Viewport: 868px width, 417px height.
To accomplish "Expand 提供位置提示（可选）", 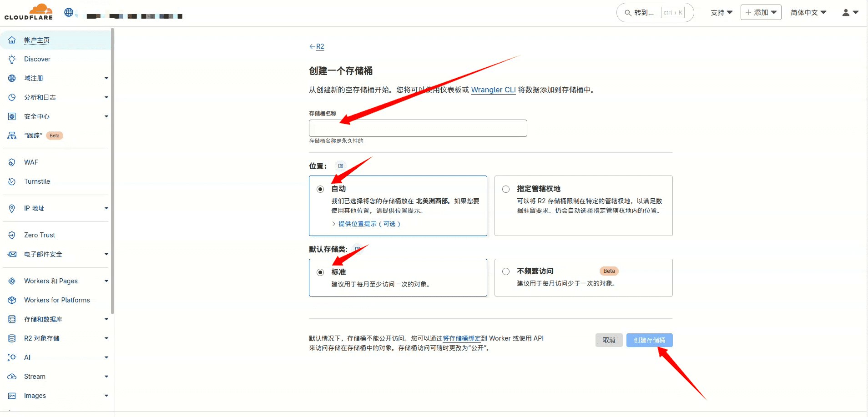I will click(x=366, y=224).
